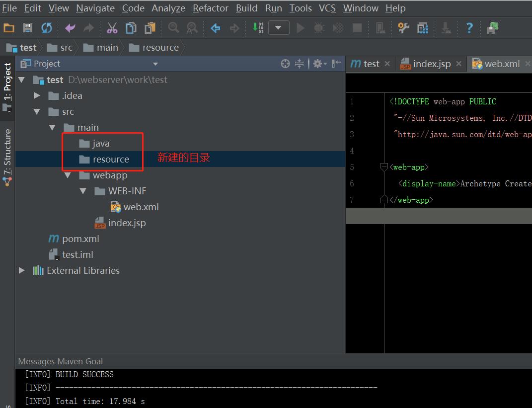The height and width of the screenshot is (408, 532).
Task: Open Settings via wrench icon
Action: (403, 28)
